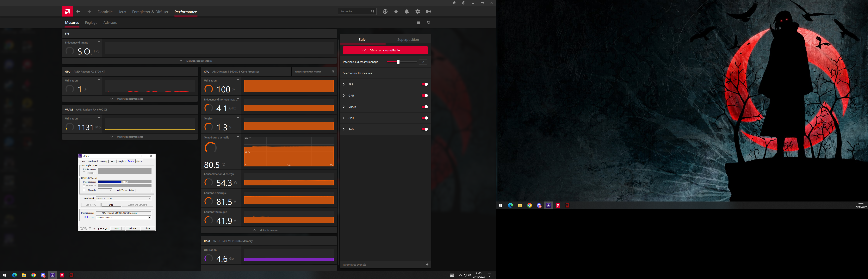Adjust the sampling interval slider handle

coord(398,62)
